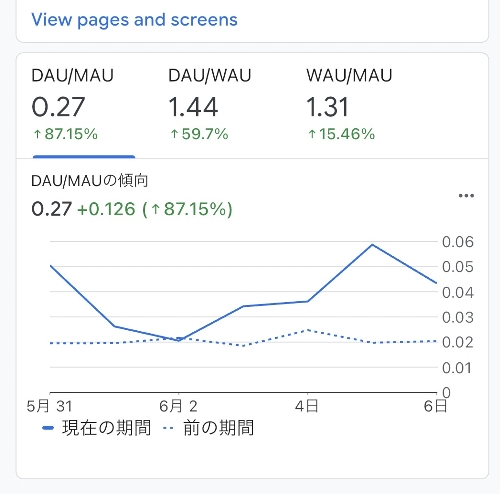Open View pages and screens link
Screen dimensions: 500x494
(x=134, y=20)
